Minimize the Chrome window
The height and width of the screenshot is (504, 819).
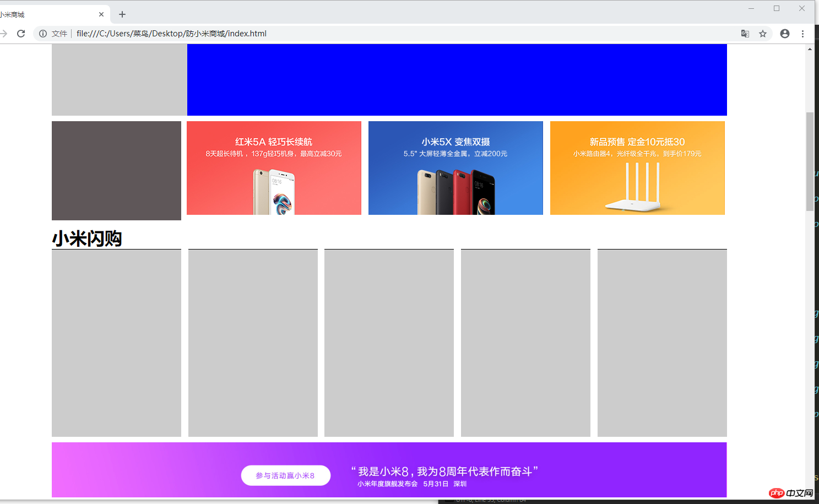coord(751,8)
